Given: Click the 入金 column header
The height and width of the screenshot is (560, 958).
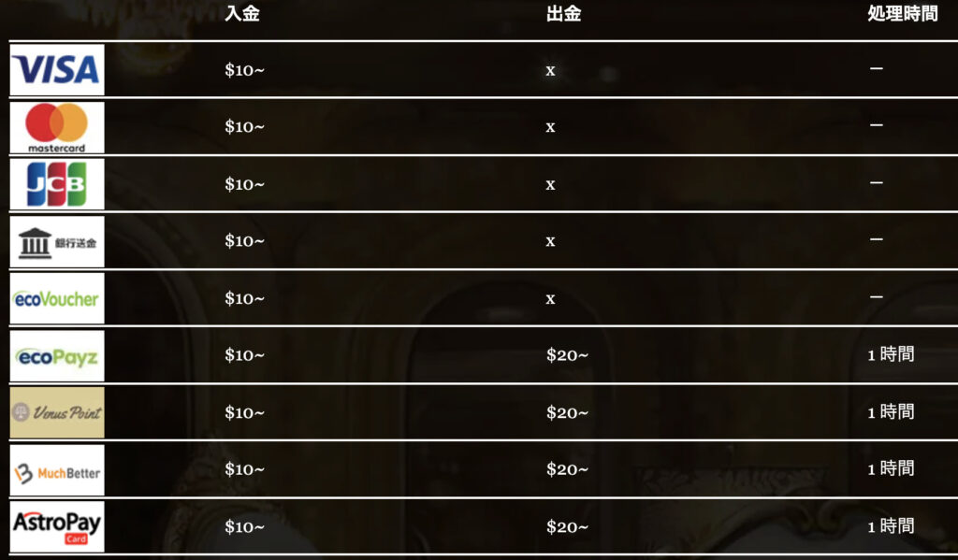Looking at the screenshot, I should 242,13.
